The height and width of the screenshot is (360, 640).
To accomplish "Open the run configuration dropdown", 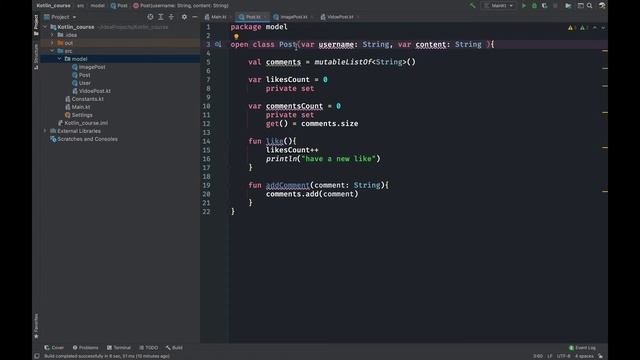I will [x=499, y=6].
